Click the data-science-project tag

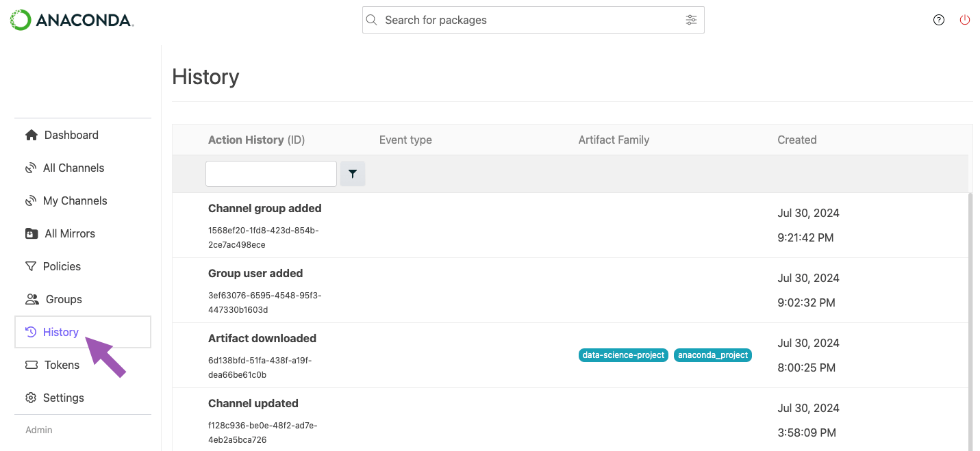(x=623, y=355)
